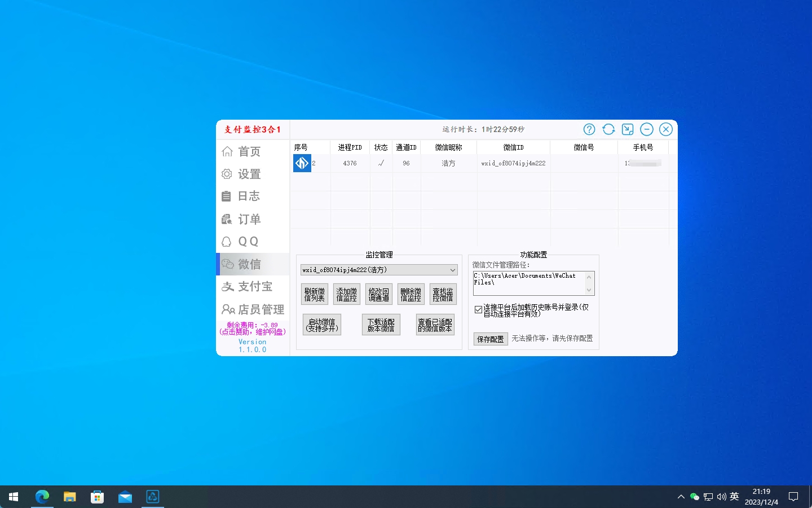Click 启动微信(支持多开) button
The image size is (812, 508).
coord(322,325)
